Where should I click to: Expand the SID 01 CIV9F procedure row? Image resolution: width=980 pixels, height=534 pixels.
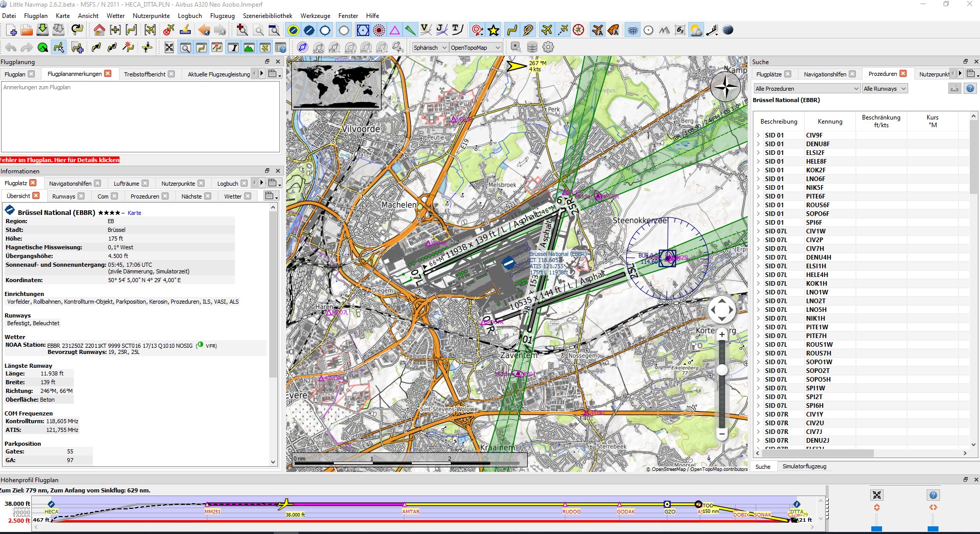[758, 135]
